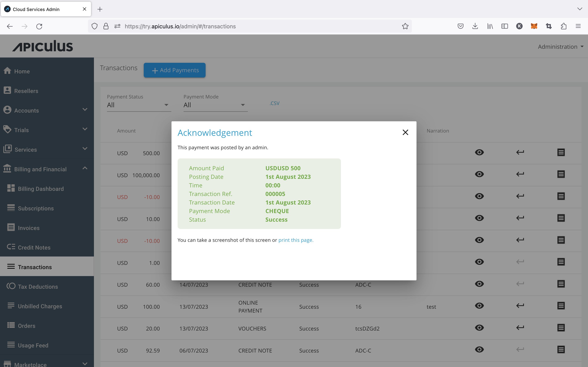Click the refund arrow icon on USD 100.00 row
Screen dimensions: 588x367
tap(520, 306)
